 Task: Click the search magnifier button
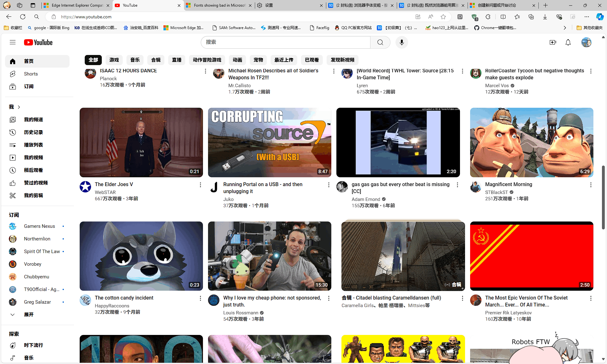click(x=380, y=42)
